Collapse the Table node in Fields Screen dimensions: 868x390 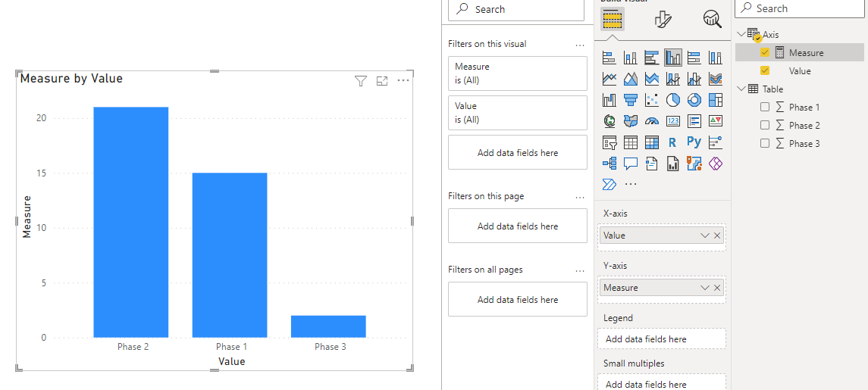[x=741, y=89]
